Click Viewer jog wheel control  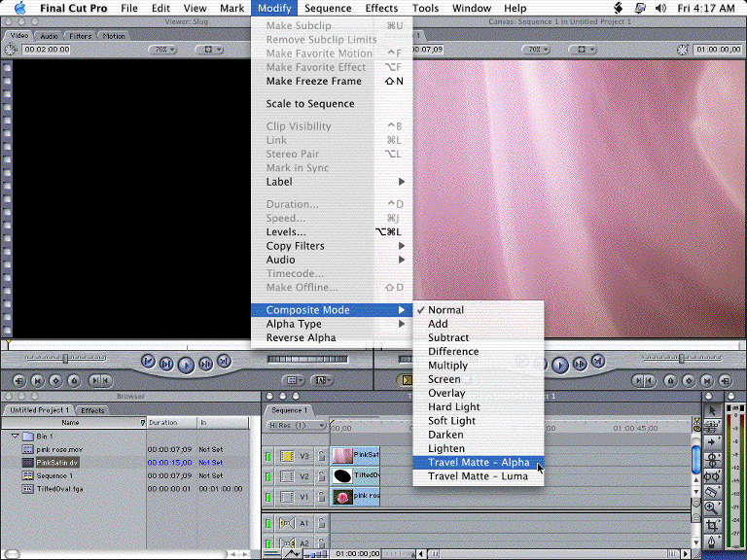pos(307,359)
